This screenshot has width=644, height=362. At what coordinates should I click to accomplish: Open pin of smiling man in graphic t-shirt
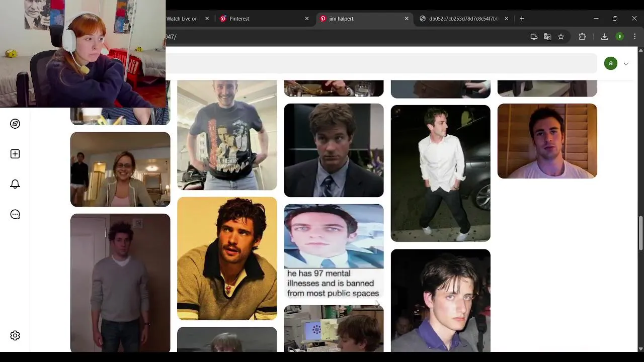227,135
